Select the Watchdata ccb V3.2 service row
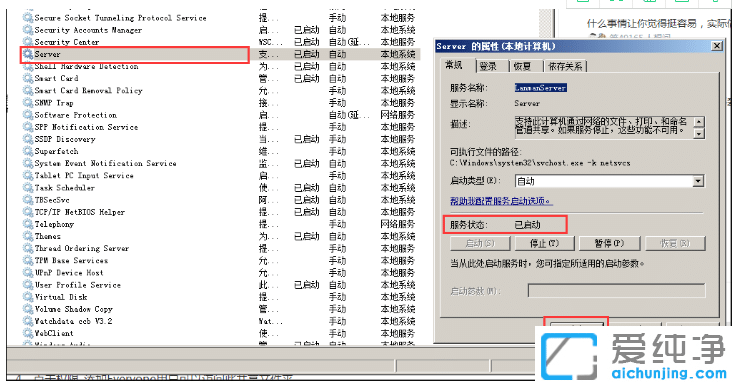 coord(220,321)
